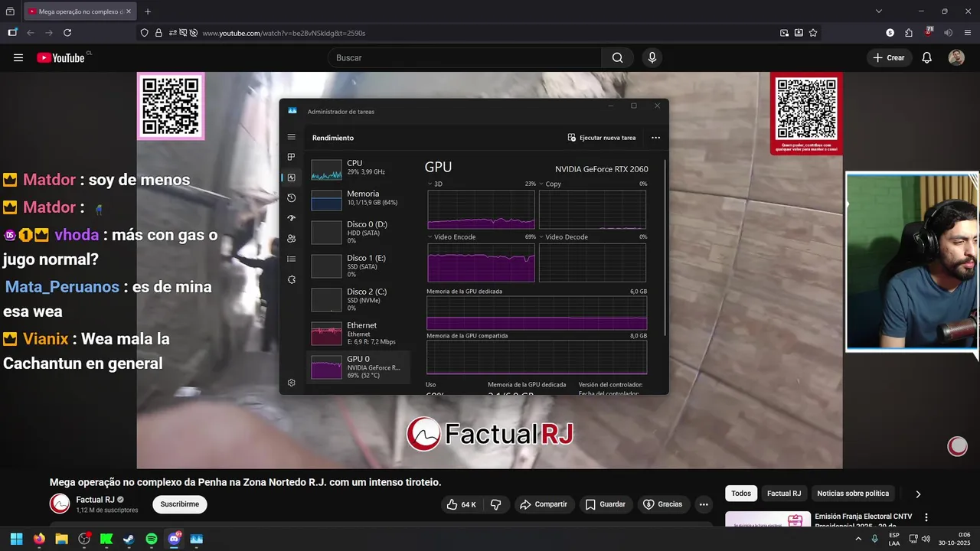980x551 pixels.
Task: Open Services icon in Task Manager sidebar
Action: click(x=291, y=280)
